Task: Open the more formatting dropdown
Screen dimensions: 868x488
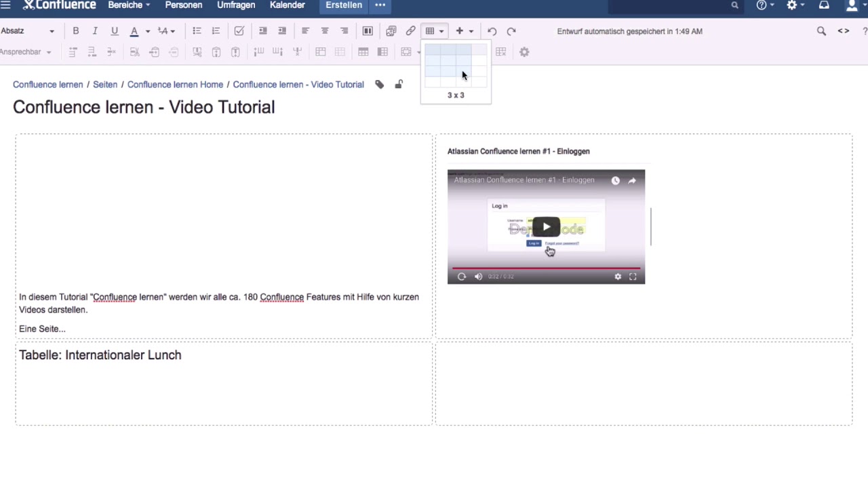Action: coord(166,31)
